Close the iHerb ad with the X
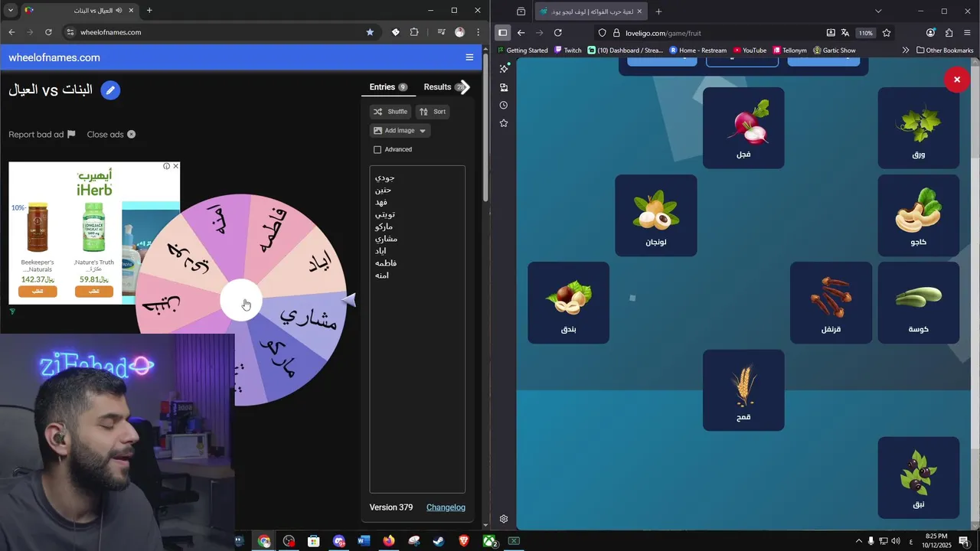This screenshot has width=980, height=551. click(175, 166)
